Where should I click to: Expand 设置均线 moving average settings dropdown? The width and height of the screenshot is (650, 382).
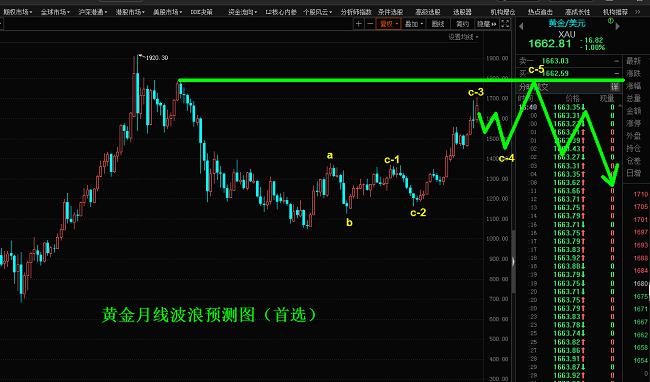point(463,37)
